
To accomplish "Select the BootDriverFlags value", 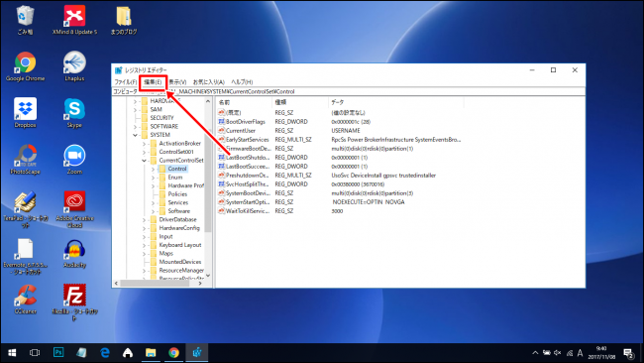I will [x=245, y=122].
